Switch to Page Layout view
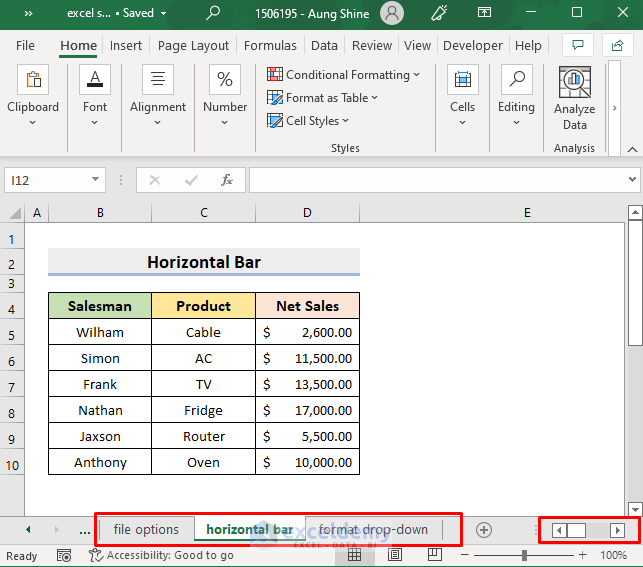643x567 pixels. pos(395,555)
